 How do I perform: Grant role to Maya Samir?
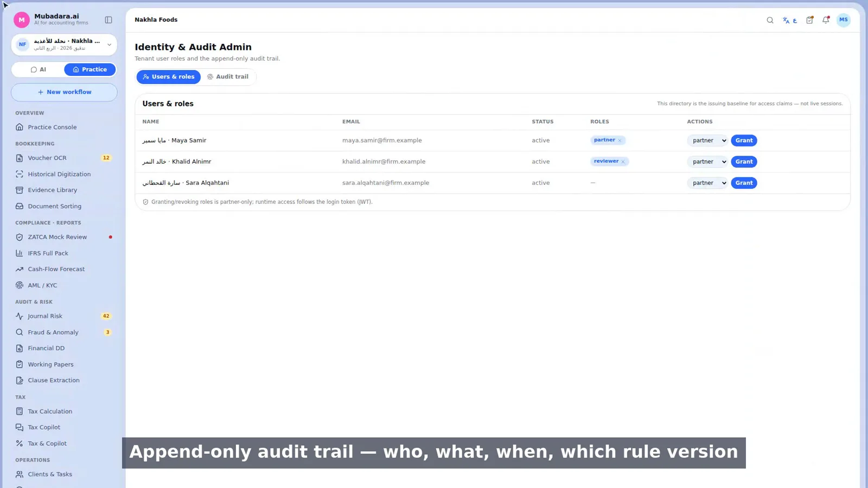click(x=744, y=140)
